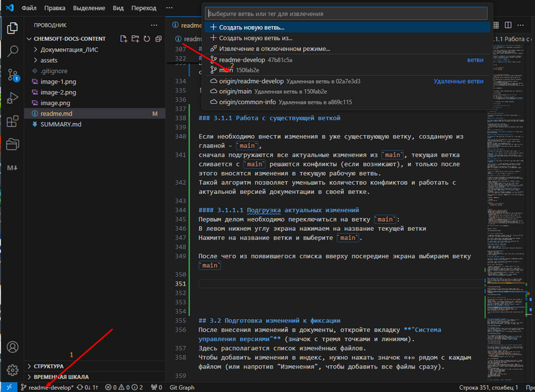This screenshot has width=535, height=392.
Task: Refresh the explorer file tree
Action: (x=146, y=39)
